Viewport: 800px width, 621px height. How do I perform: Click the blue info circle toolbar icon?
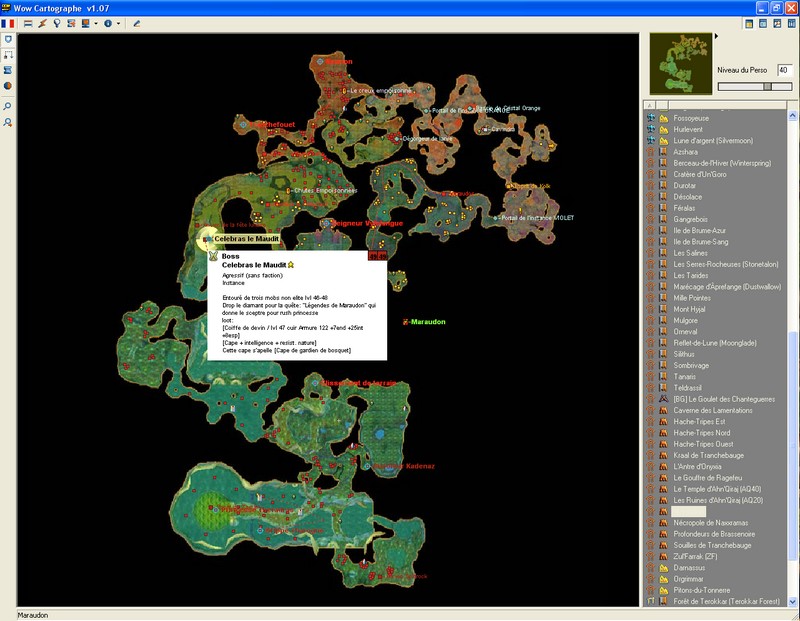(x=108, y=23)
